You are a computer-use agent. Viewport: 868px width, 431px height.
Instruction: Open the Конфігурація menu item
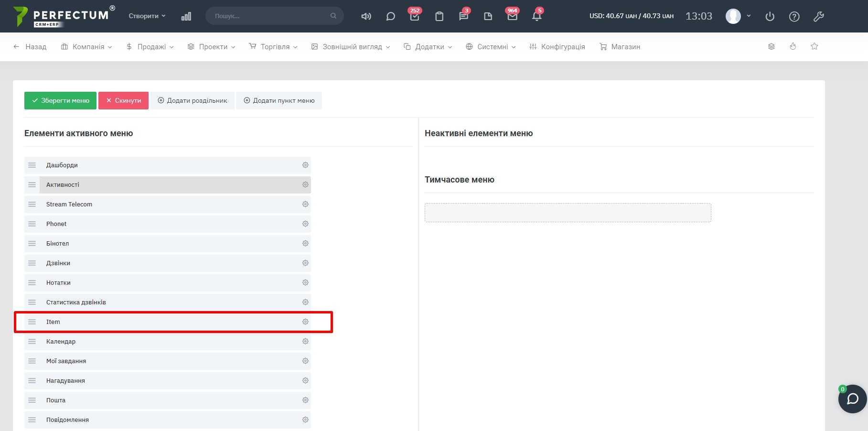click(x=557, y=47)
